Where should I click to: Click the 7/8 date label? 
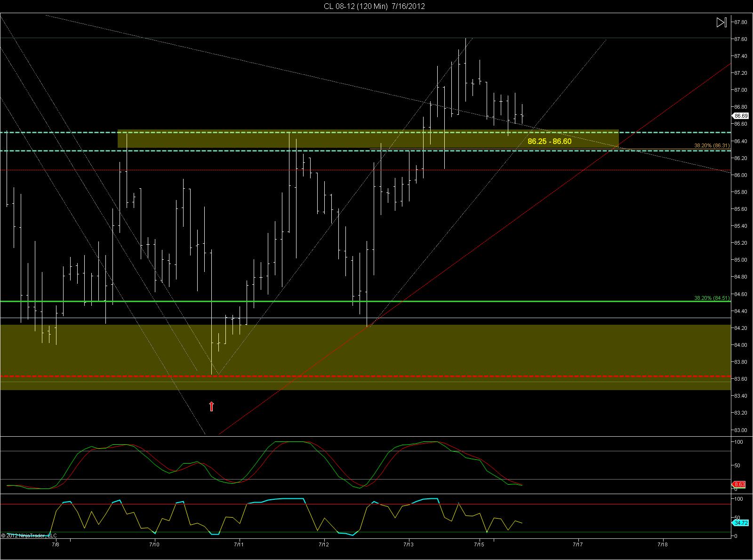tap(56, 544)
